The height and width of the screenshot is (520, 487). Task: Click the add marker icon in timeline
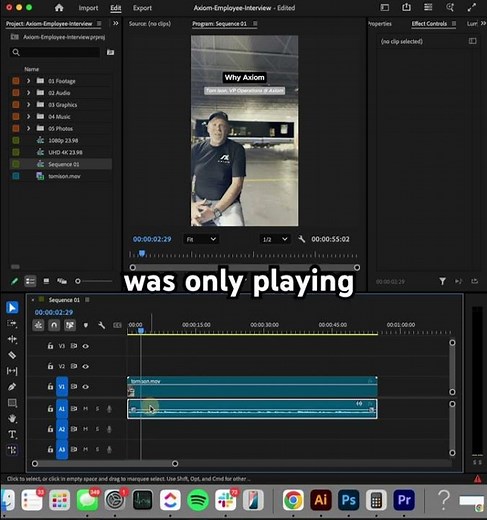(86, 325)
